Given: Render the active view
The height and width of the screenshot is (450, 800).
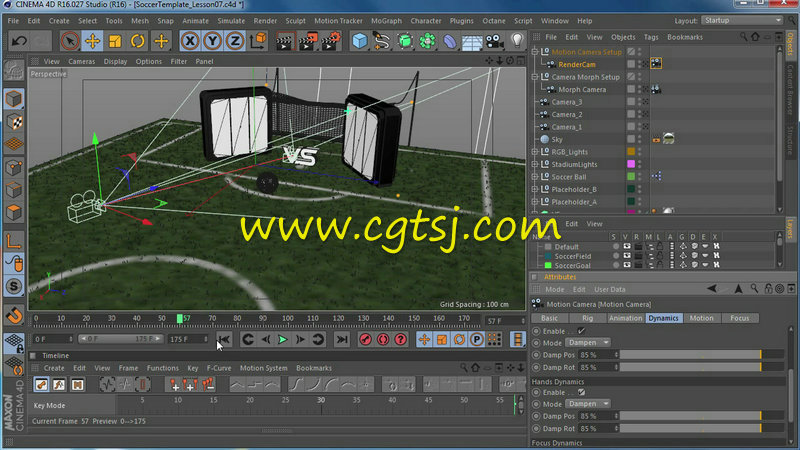Looking at the screenshot, I should [285, 40].
